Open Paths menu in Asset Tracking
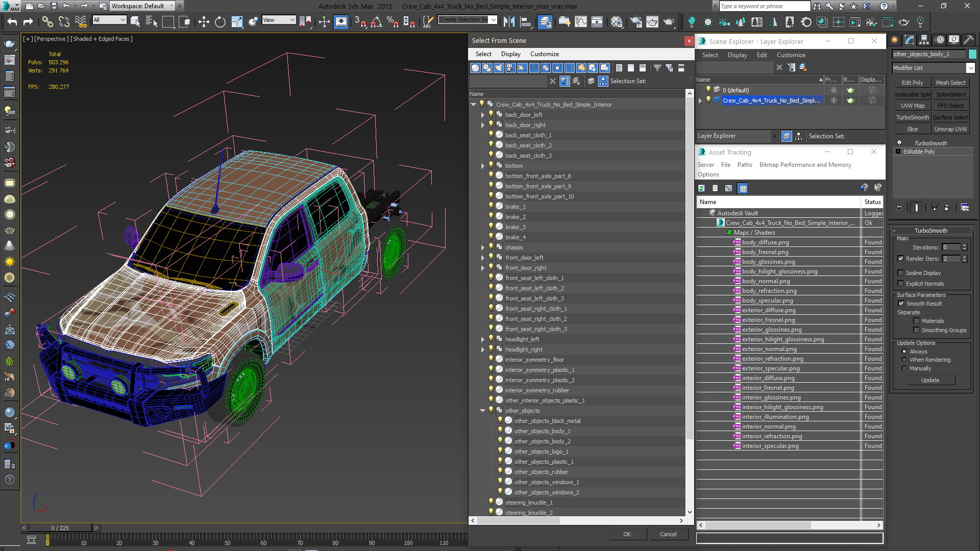 coord(745,165)
